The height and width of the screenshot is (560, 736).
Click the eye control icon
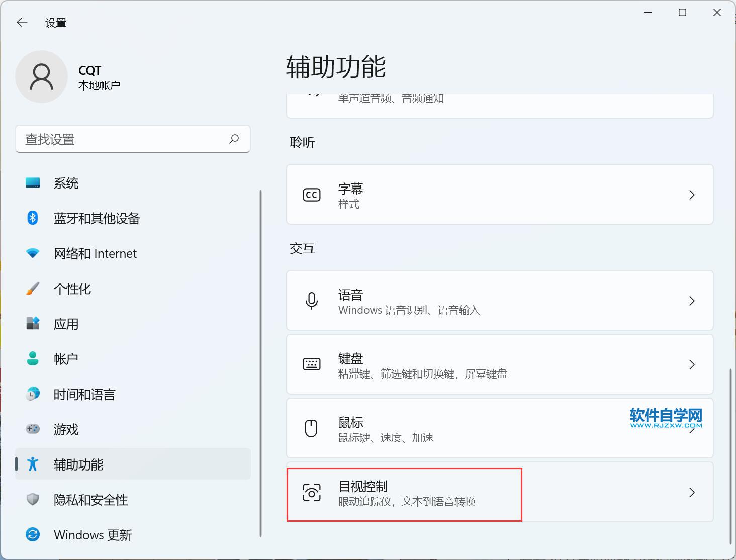coord(311,493)
